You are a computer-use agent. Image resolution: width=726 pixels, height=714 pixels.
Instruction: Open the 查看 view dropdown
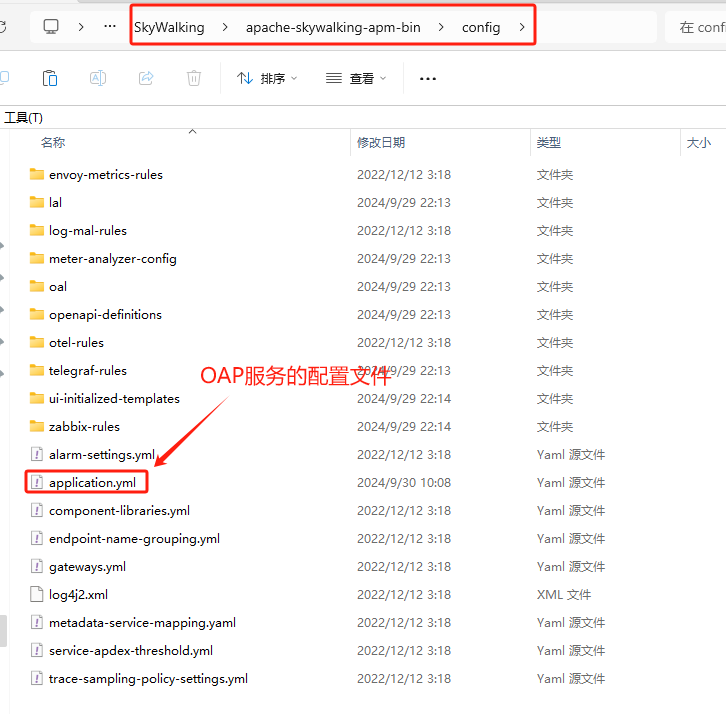[356, 79]
